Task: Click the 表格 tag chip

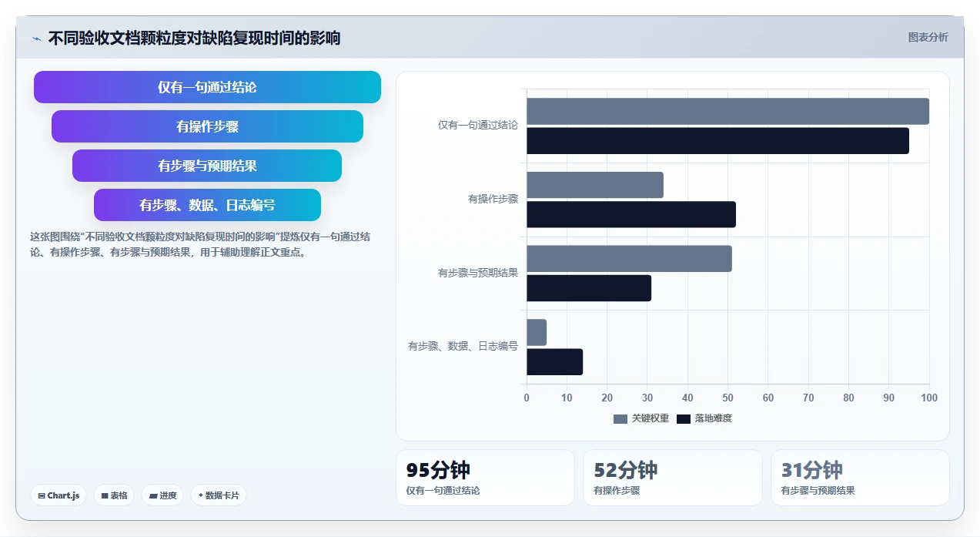Action: click(114, 495)
